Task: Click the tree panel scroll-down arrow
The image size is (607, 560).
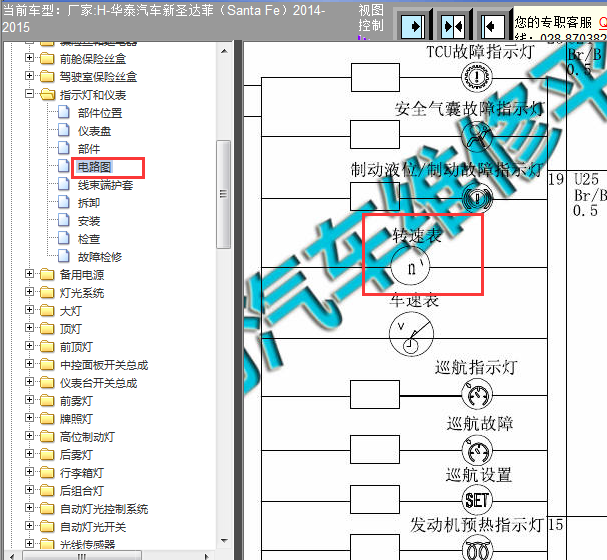Action: pos(224,540)
